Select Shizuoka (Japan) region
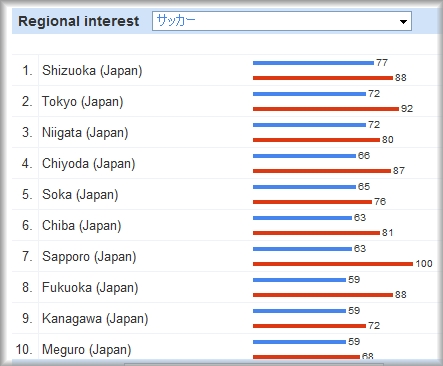This screenshot has height=366, width=443. point(92,71)
